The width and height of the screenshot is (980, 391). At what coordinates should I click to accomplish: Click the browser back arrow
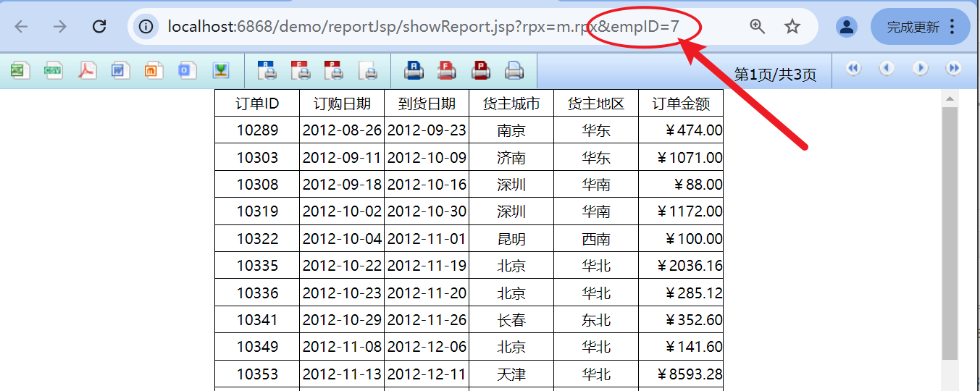[x=21, y=27]
